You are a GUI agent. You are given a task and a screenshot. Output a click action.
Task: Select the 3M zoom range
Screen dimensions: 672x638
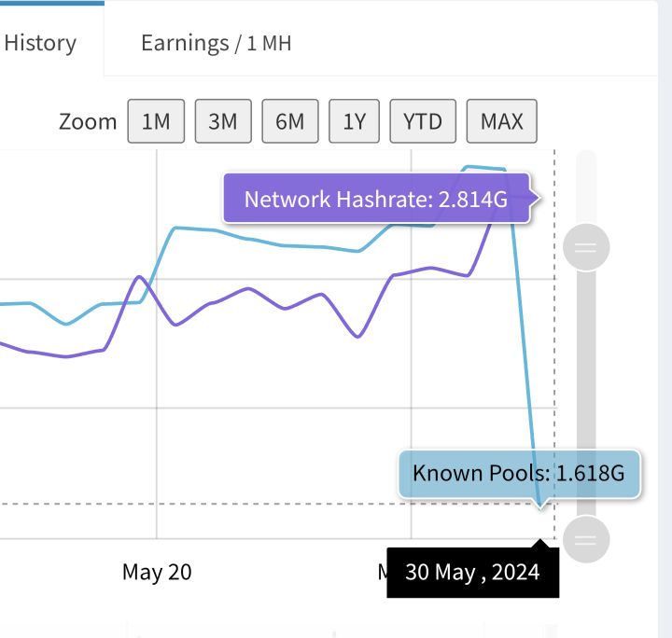[x=223, y=121]
